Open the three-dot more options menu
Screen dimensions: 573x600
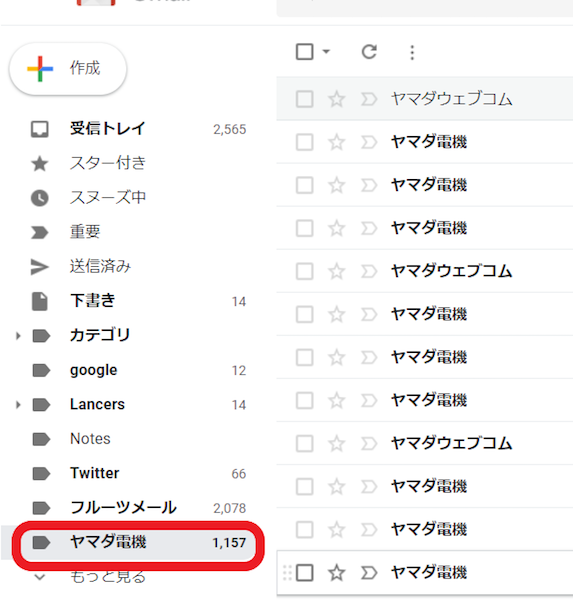tap(412, 52)
